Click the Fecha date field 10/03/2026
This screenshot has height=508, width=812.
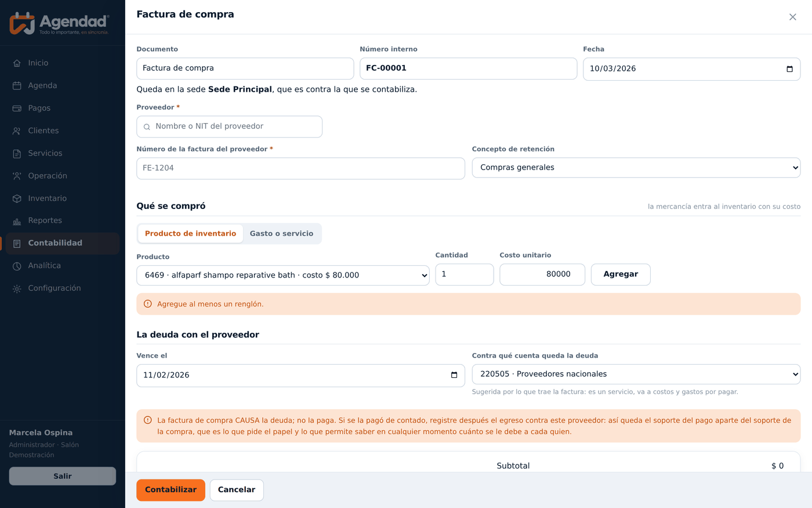(691, 69)
